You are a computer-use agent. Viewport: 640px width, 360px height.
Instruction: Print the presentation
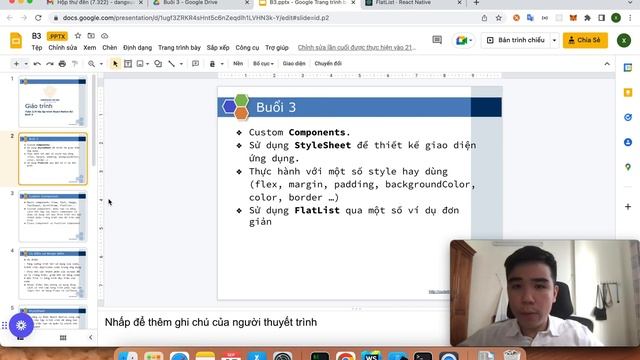(62, 64)
